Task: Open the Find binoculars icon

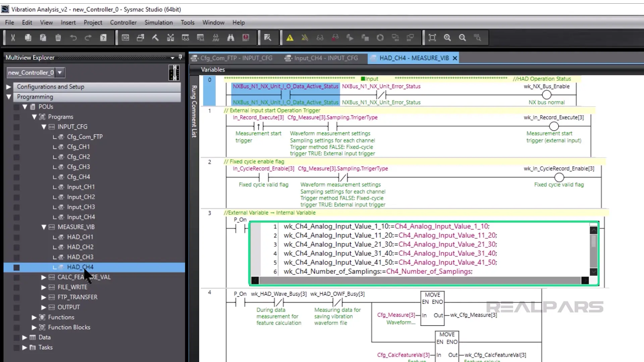Action: click(x=230, y=38)
